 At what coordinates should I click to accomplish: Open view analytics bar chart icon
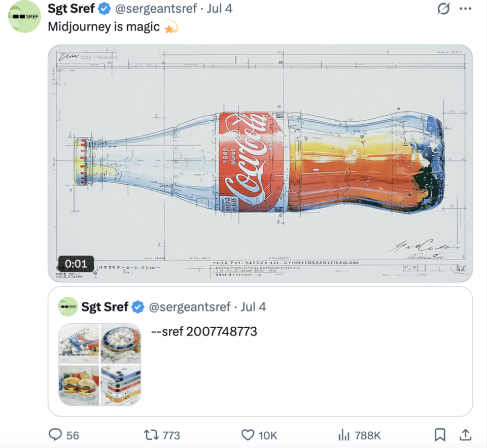coord(344,435)
